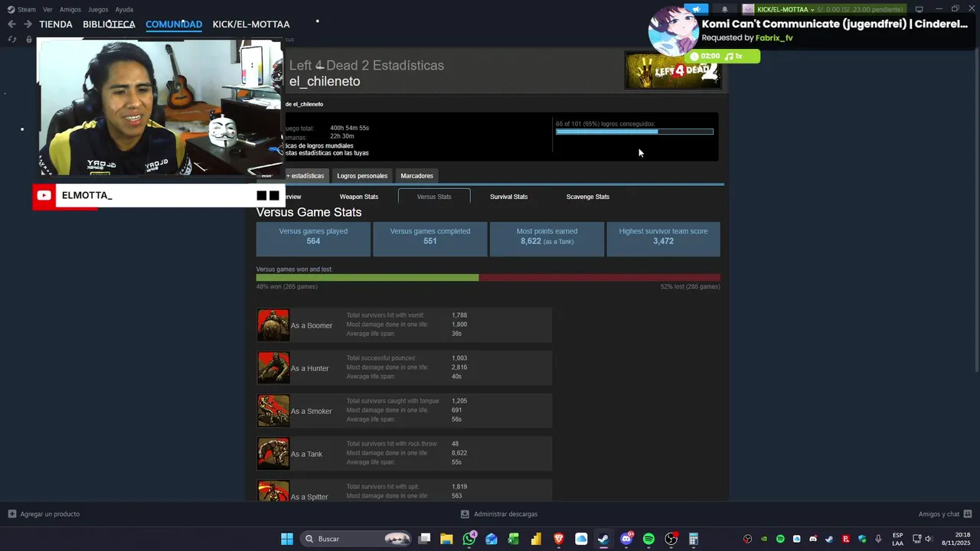Screen dimensions: 980x551
Task: Switch to Versus Stats tab
Action: point(434,197)
